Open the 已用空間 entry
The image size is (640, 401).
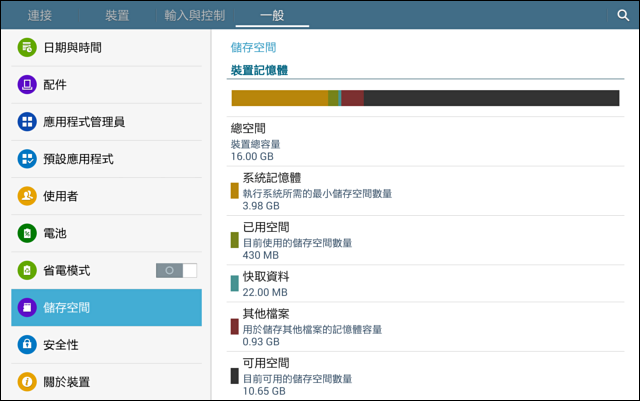coord(426,241)
